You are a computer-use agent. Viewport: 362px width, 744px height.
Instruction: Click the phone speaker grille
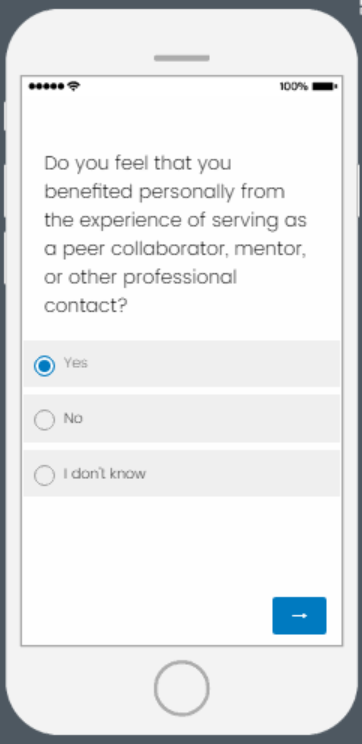click(x=182, y=58)
